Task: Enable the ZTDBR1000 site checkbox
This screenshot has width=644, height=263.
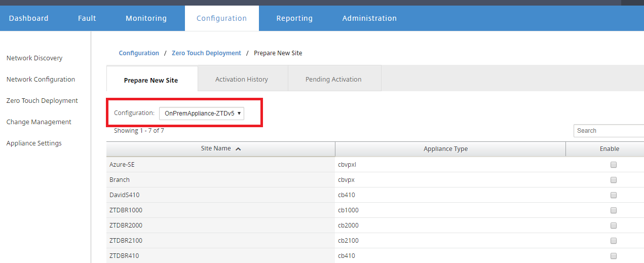Action: coord(614,210)
